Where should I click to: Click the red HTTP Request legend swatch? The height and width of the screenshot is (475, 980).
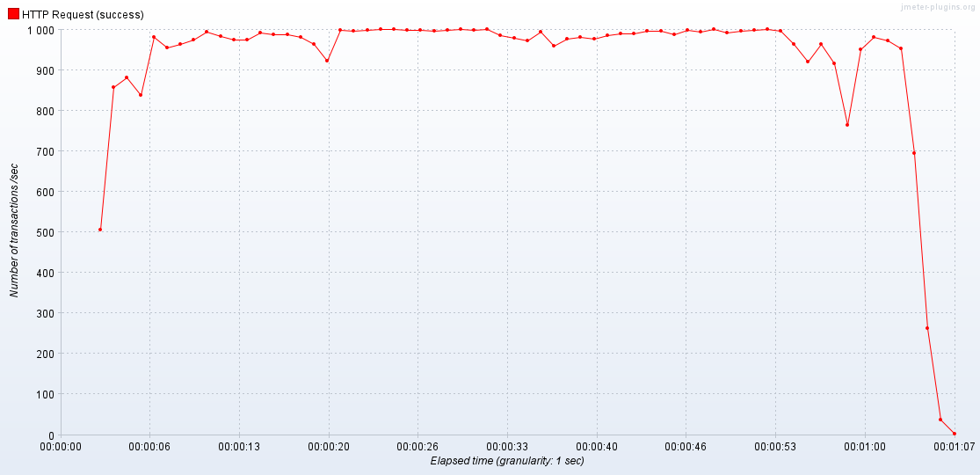(x=14, y=14)
